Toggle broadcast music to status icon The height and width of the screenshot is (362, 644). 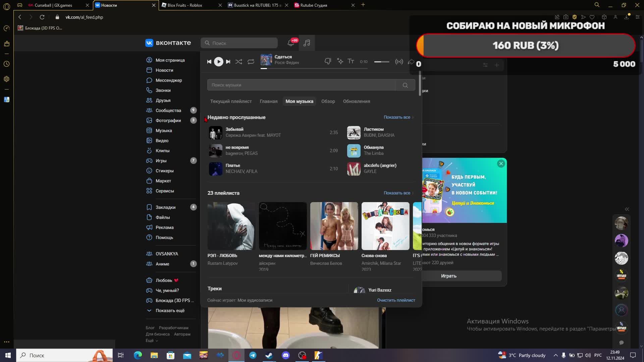[x=399, y=62]
